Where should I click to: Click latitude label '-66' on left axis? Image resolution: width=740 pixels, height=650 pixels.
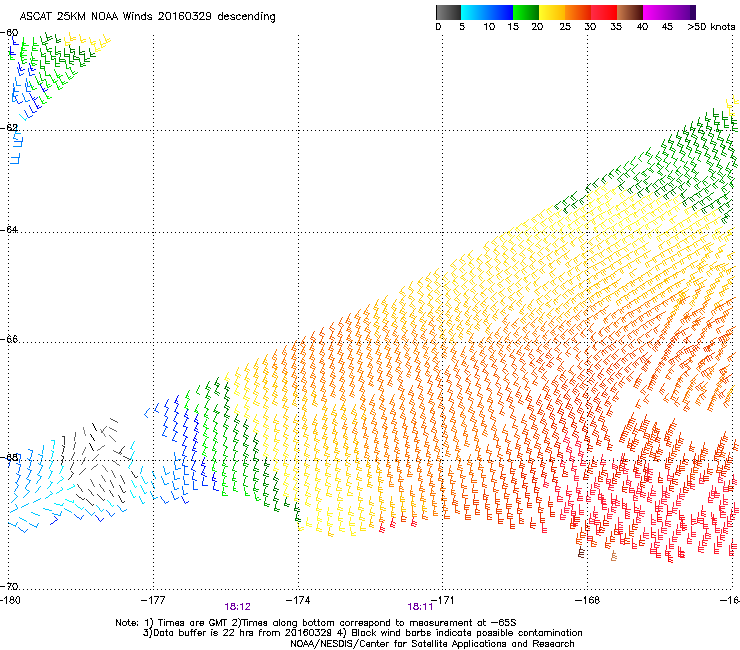(9, 339)
